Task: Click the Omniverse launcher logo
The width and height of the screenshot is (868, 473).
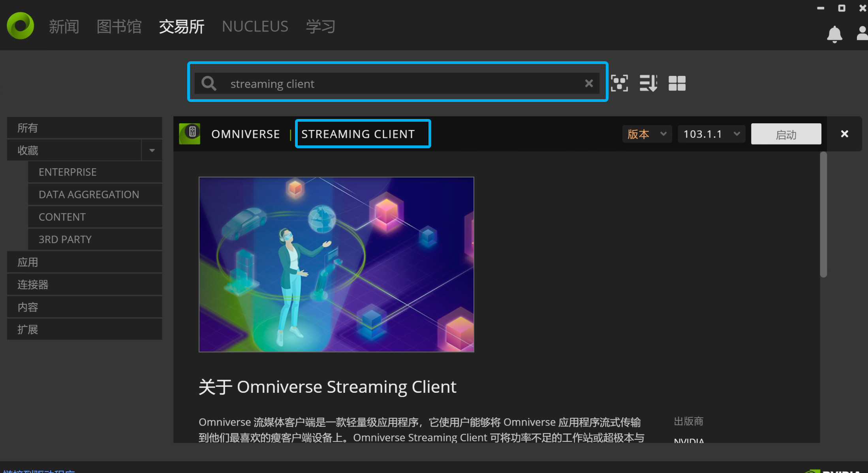Action: click(x=21, y=26)
